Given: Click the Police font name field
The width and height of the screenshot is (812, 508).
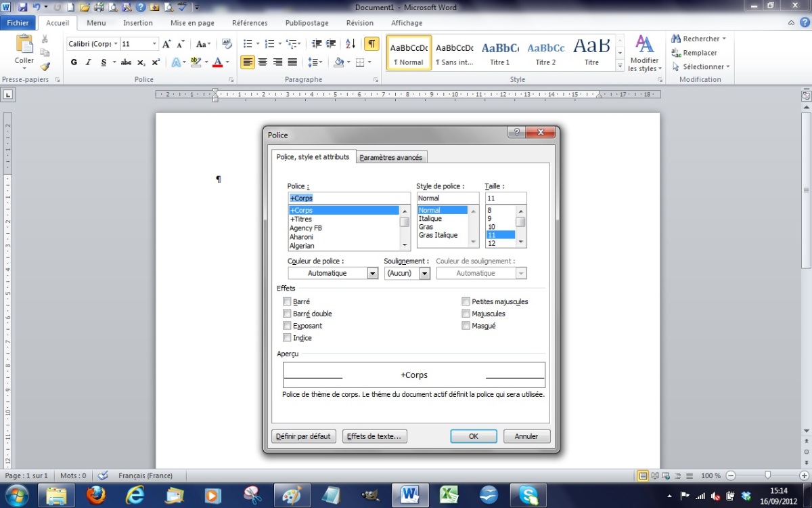Looking at the screenshot, I should click(349, 198).
